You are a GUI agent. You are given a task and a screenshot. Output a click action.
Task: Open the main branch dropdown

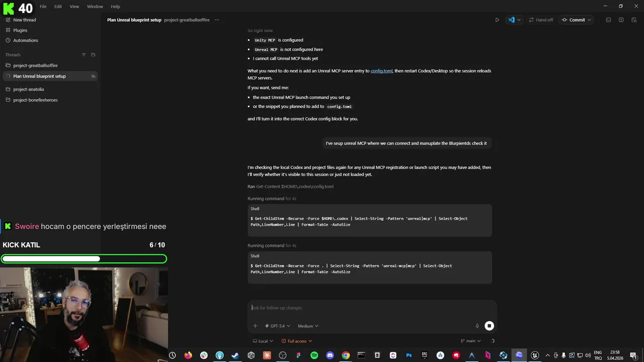click(470, 341)
